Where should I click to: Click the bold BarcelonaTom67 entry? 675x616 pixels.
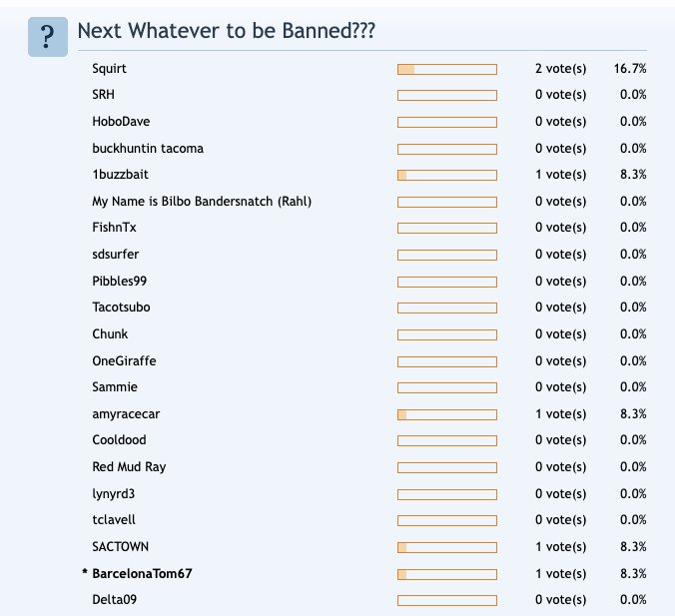click(142, 574)
